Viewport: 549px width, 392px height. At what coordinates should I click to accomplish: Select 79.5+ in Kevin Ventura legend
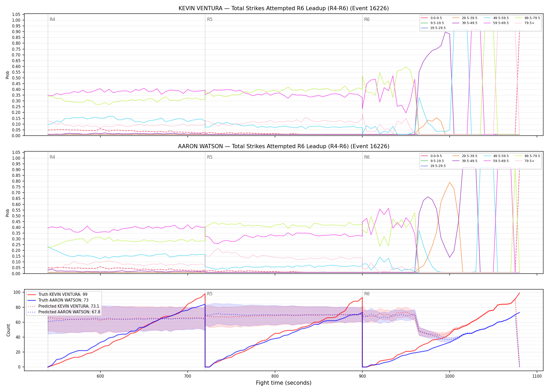tap(525, 23)
